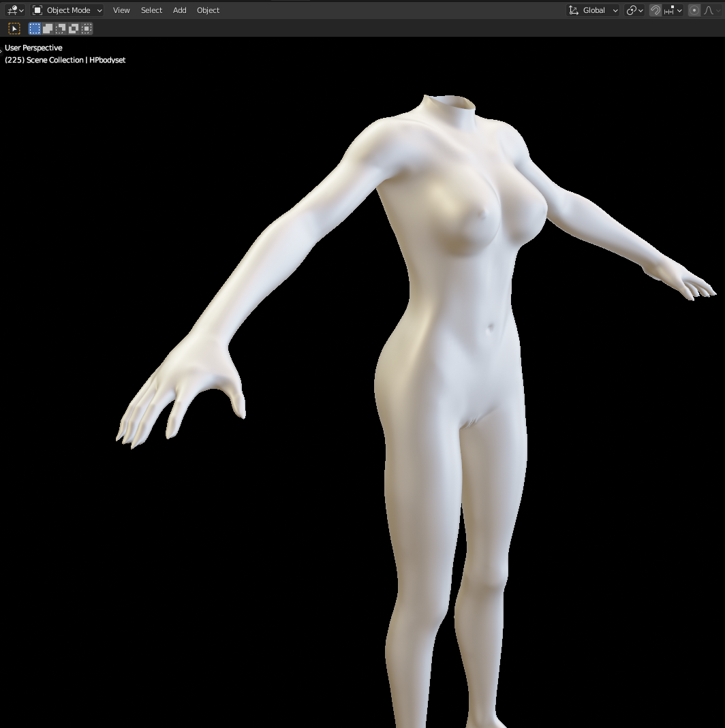Open the Object menu
This screenshot has width=725, height=728.
[208, 10]
